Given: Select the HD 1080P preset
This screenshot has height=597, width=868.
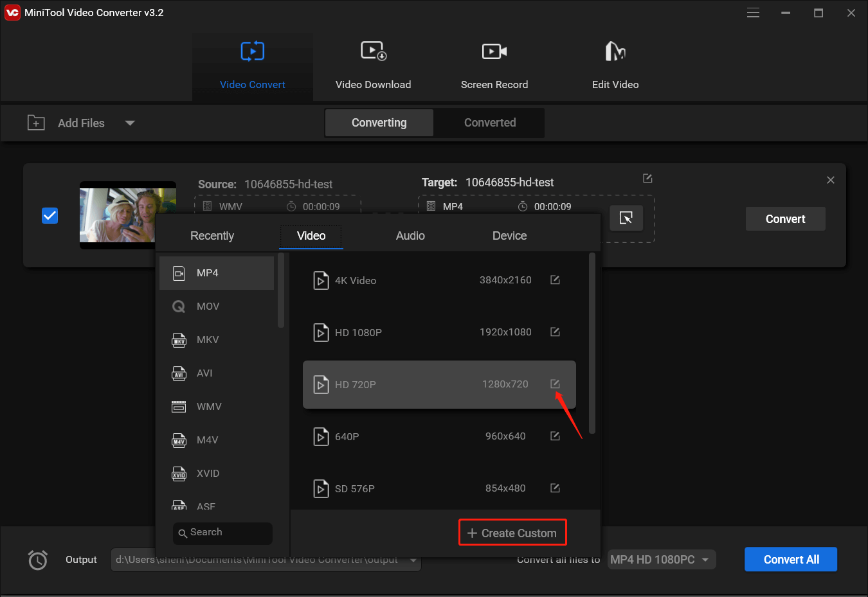Looking at the screenshot, I should [x=439, y=332].
